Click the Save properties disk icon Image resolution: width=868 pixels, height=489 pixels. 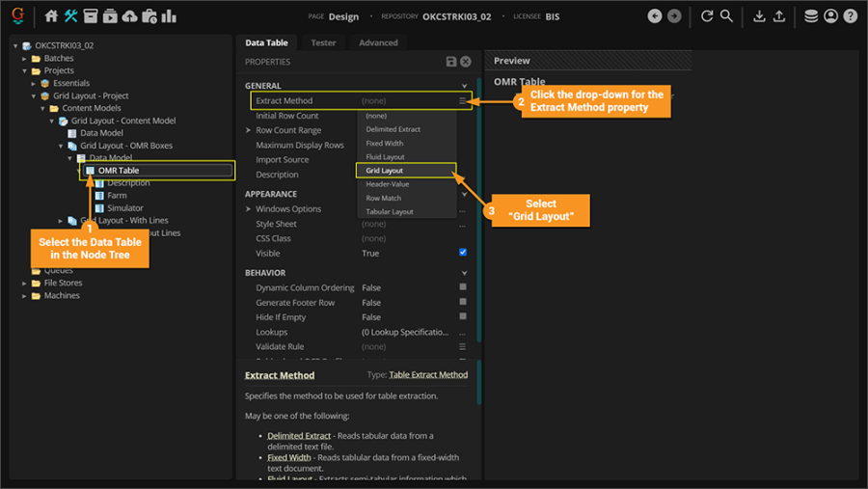pyautogui.click(x=451, y=62)
